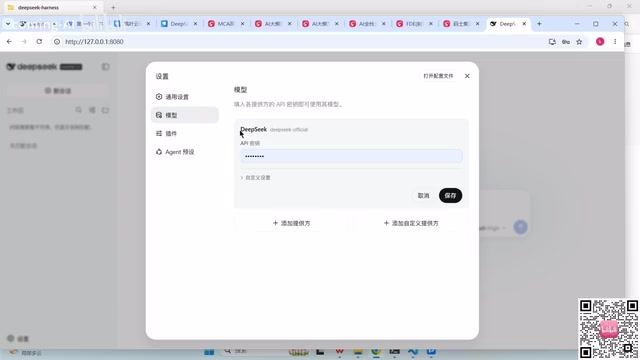Open the Windows Start button
640x360 pixels.
[209, 352]
